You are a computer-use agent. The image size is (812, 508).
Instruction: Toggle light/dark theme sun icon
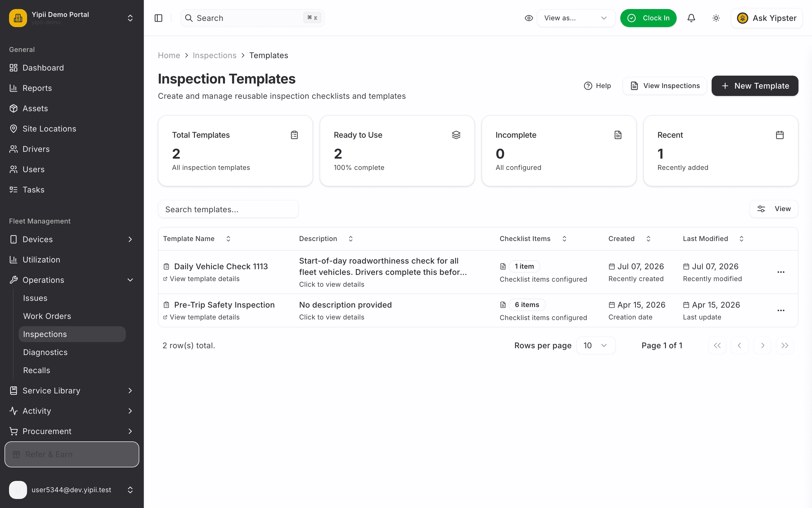716,18
